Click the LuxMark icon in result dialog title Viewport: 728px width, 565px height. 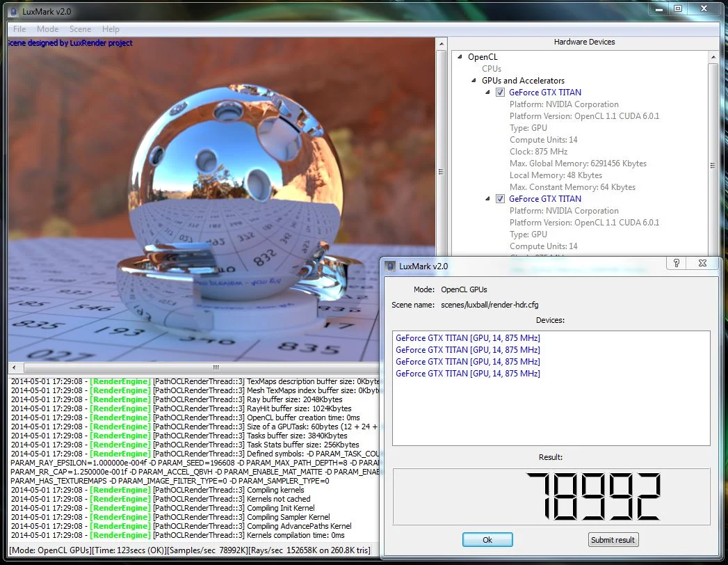coord(391,266)
